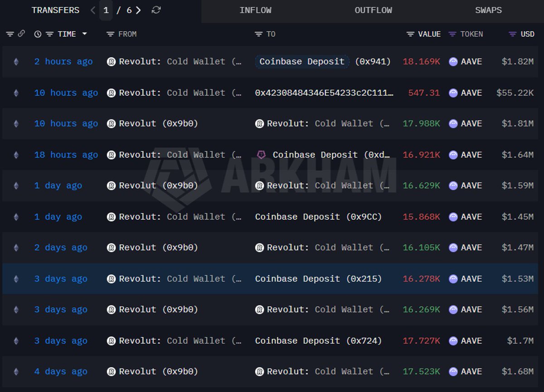Refresh the transfers list
Viewport: 544px width, 392px height.
point(156,10)
